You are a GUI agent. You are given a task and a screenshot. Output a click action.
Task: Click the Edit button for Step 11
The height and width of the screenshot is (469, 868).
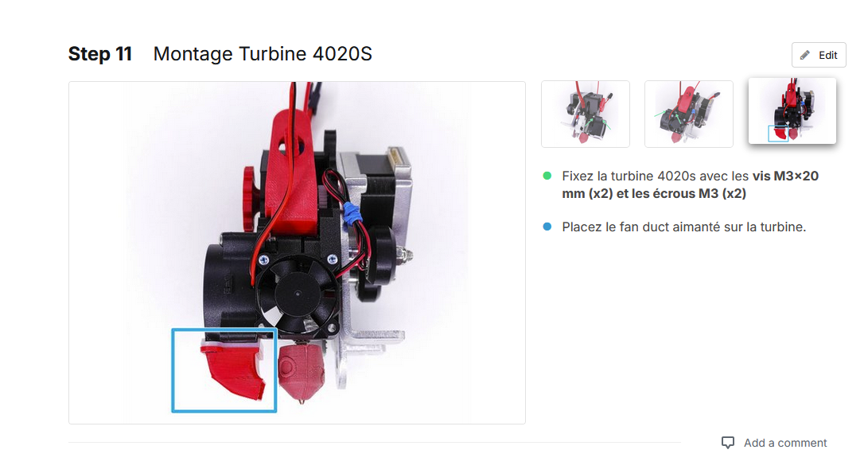click(x=818, y=55)
